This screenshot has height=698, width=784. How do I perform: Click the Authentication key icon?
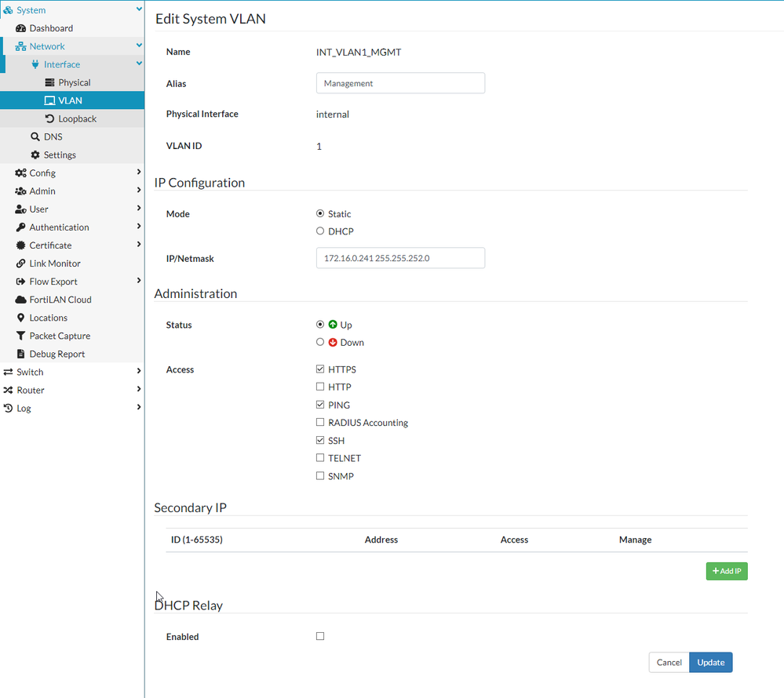pyautogui.click(x=20, y=227)
